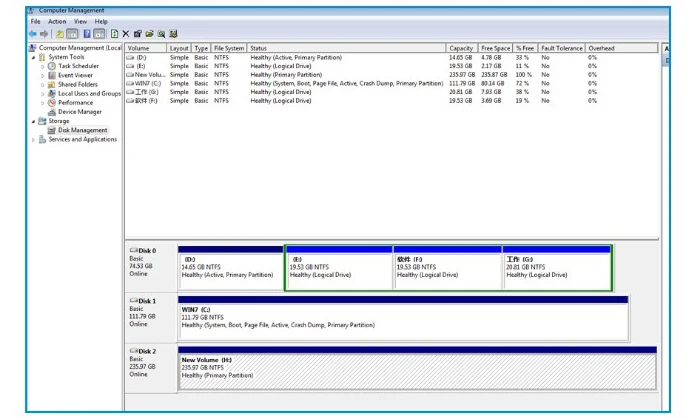Viewport: 699px width, 419px height.
Task: Open Event Viewer in the tree
Action: pyautogui.click(x=76, y=75)
